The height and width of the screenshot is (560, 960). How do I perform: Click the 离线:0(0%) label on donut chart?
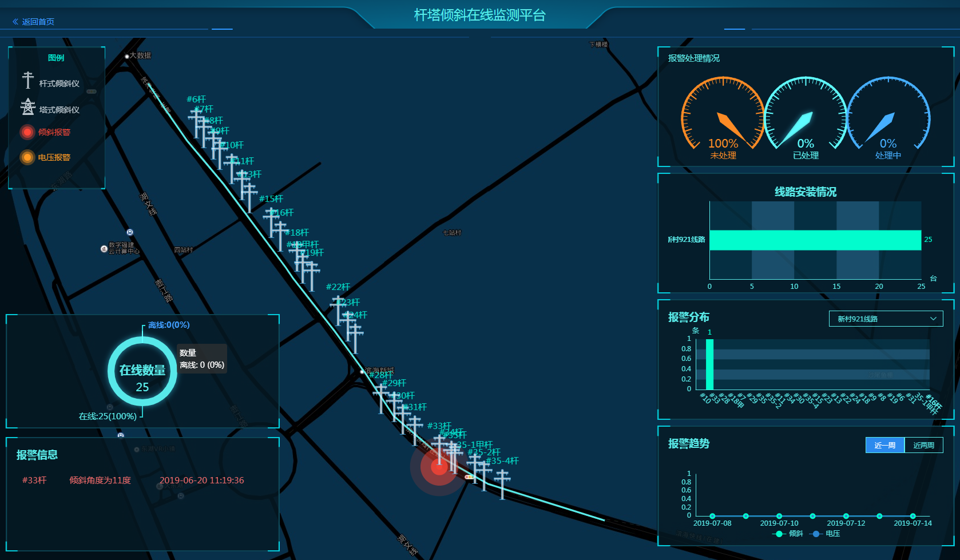click(169, 325)
